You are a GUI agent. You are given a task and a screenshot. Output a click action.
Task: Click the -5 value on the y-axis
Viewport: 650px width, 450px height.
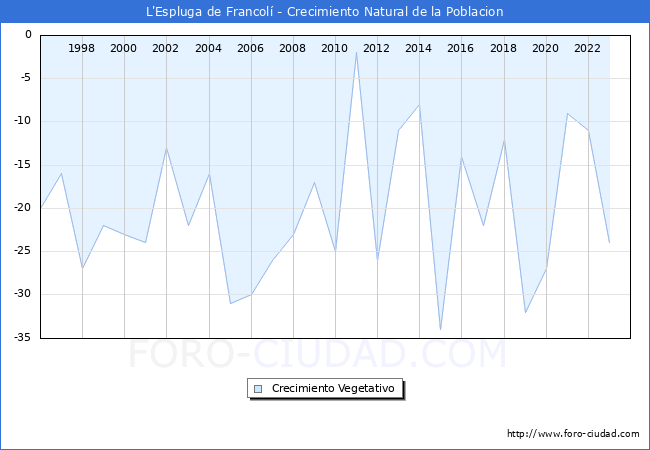[25, 77]
